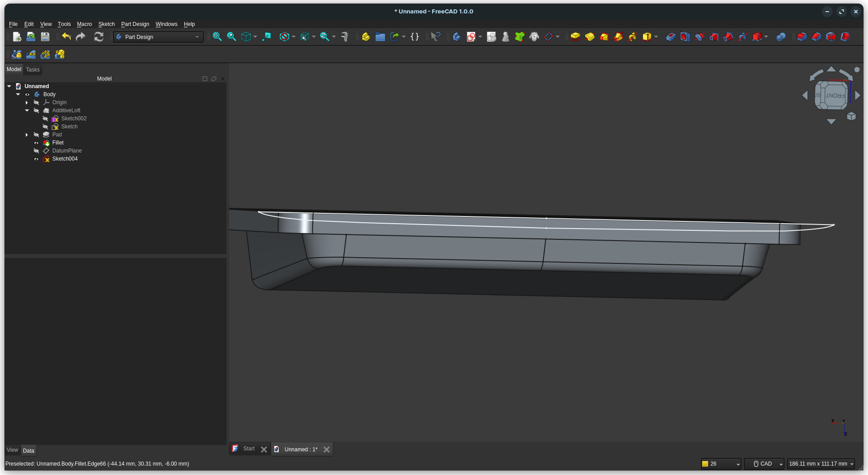Click the Fit All zoom icon
The width and height of the screenshot is (868, 475).
click(217, 37)
